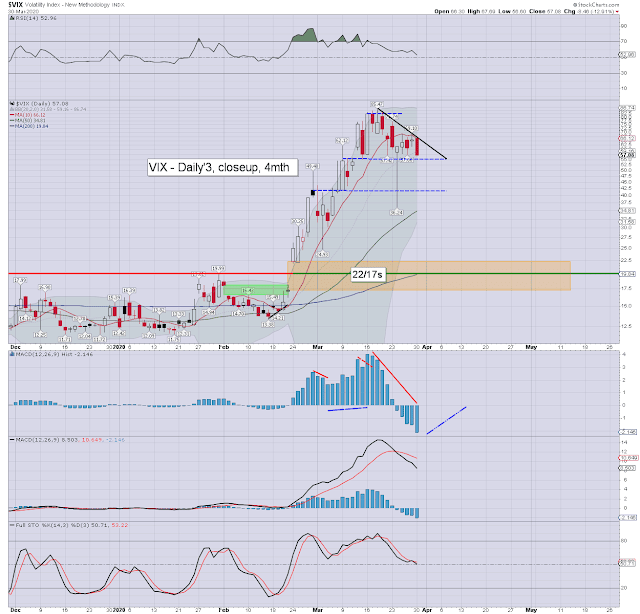Click the green shaded rectangle in February
640x614 pixels.
coord(256,290)
